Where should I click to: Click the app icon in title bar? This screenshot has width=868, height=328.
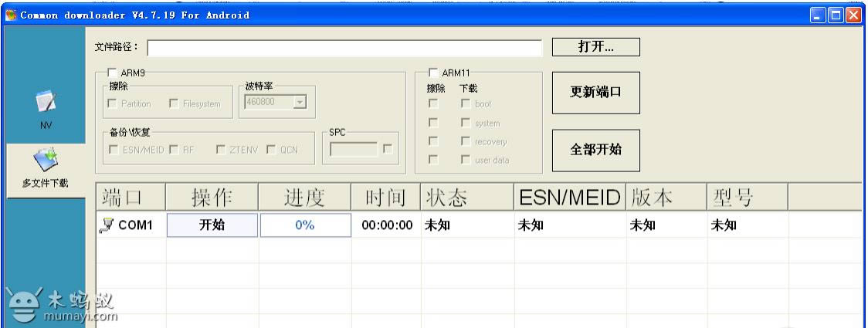click(10, 15)
